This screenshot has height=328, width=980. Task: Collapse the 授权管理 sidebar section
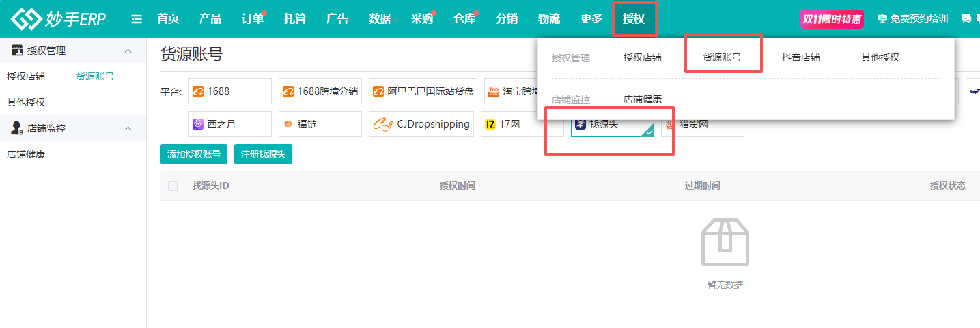(x=128, y=50)
